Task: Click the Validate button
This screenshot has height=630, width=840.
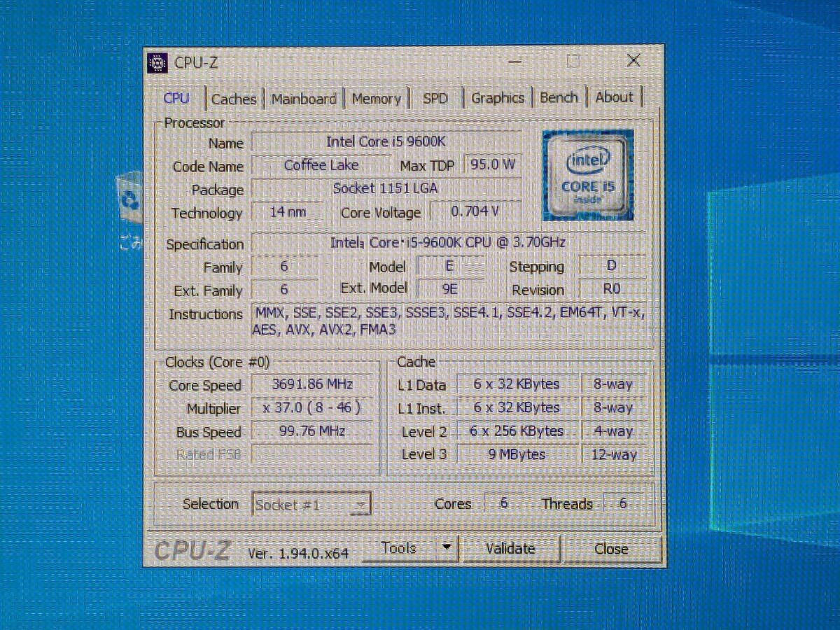Action: (x=512, y=548)
